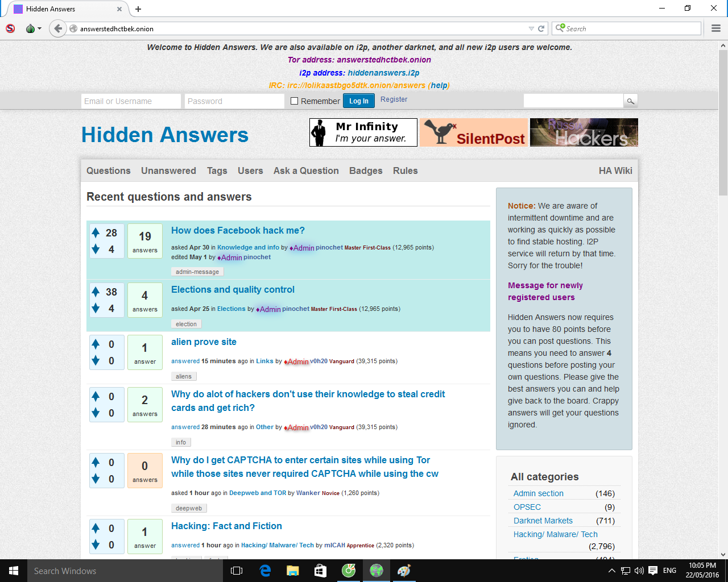Click the Register link
This screenshot has width=728, height=582.
(x=394, y=99)
